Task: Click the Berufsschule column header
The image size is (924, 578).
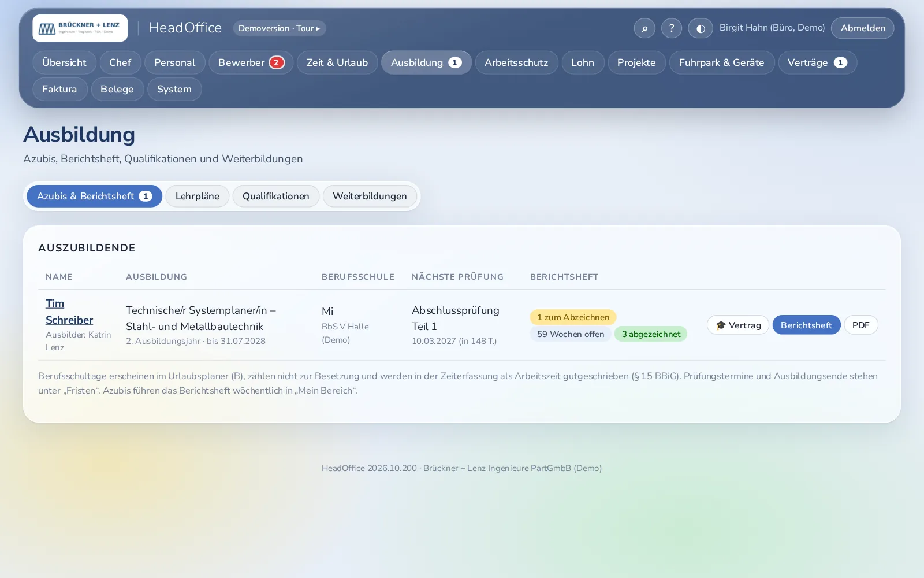Action: (x=358, y=277)
